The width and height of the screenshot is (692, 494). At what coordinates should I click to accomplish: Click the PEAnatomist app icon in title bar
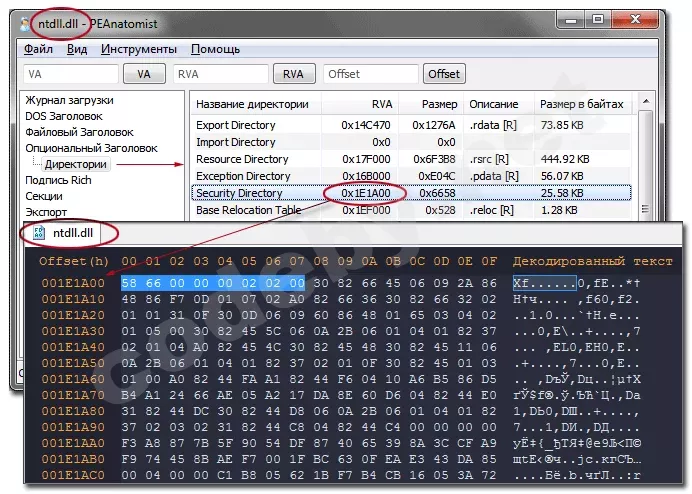point(25,24)
